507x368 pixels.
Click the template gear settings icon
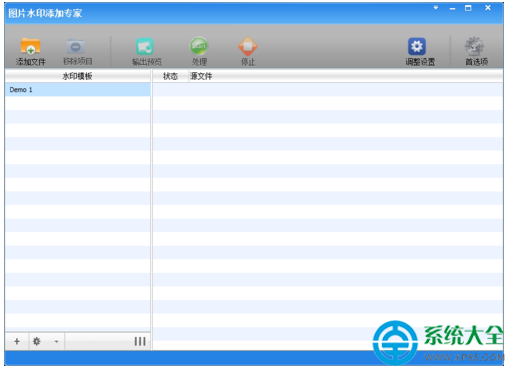coord(37,341)
